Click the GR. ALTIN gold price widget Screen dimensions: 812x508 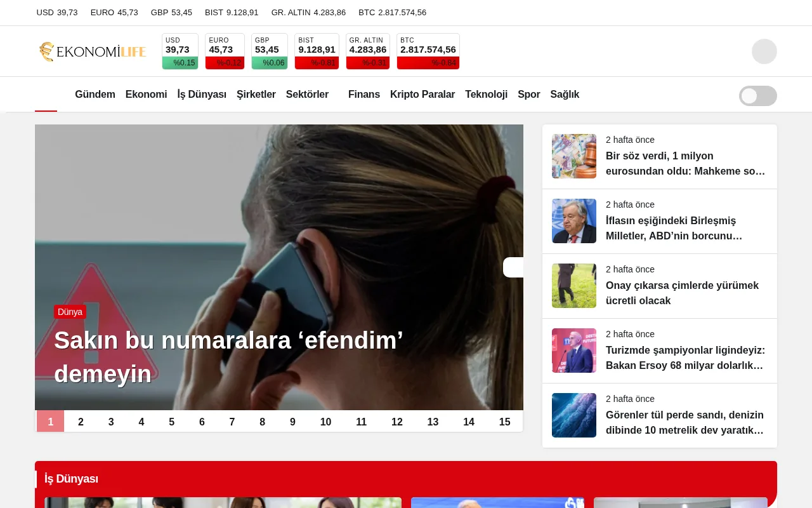[x=368, y=51]
